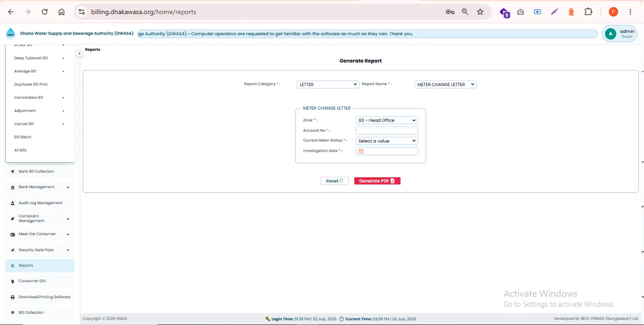The width and height of the screenshot is (644, 325).
Task: Expand the Bank Management menu
Action: pos(40,187)
